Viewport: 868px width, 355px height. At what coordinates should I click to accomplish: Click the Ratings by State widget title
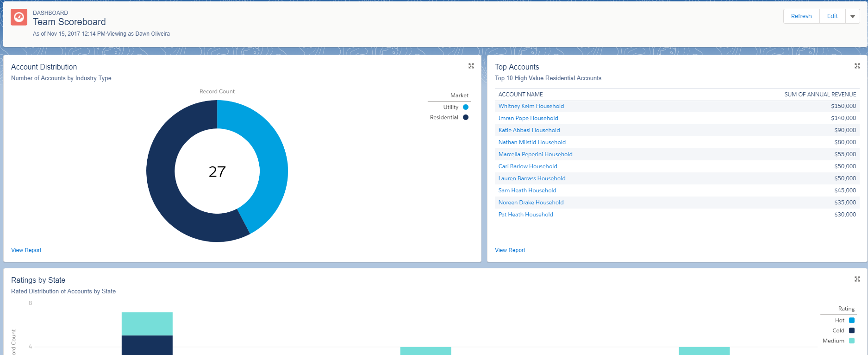(x=38, y=280)
